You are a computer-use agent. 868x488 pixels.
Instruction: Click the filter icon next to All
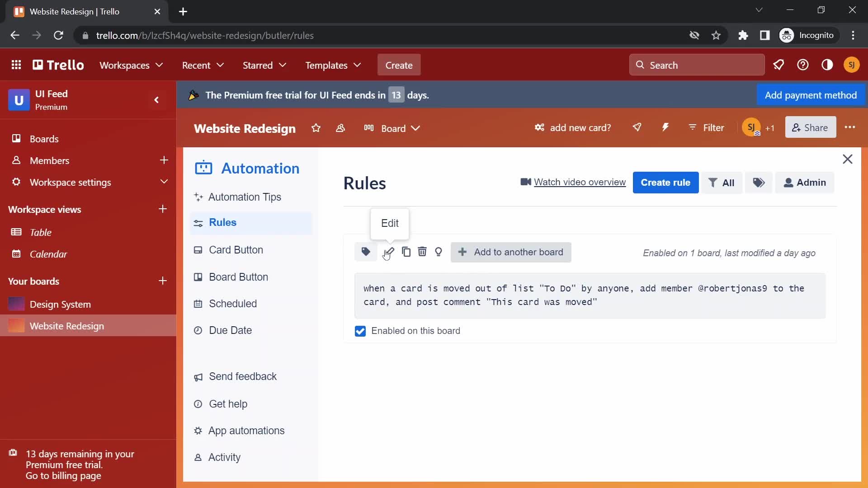[713, 183]
